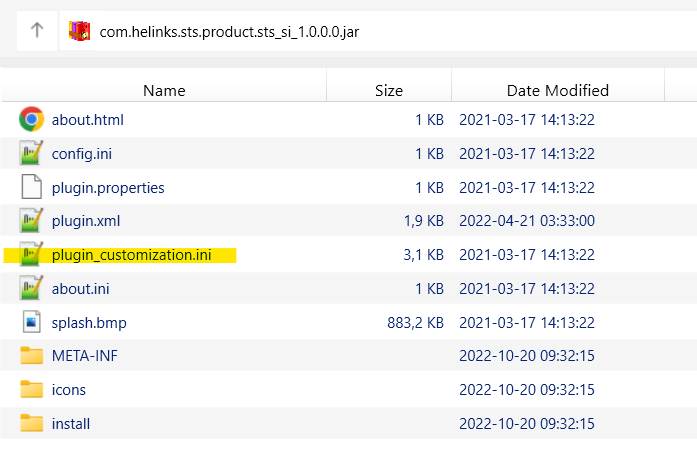697x463 pixels.
Task: Click the install folder icon
Action: coord(32,423)
